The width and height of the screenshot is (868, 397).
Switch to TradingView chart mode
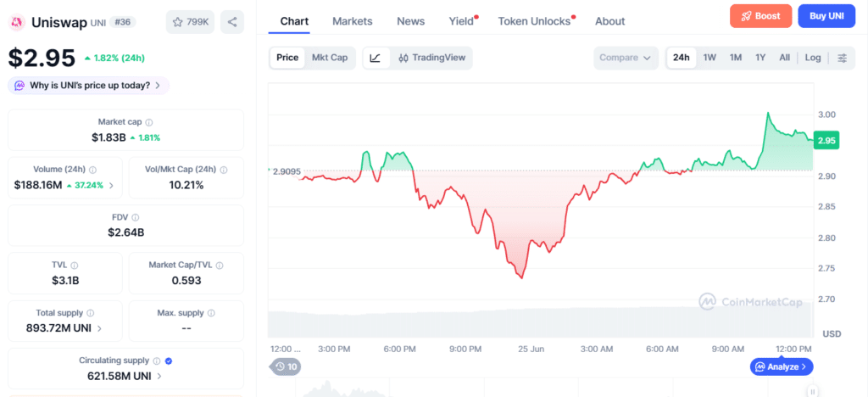pyautogui.click(x=431, y=58)
